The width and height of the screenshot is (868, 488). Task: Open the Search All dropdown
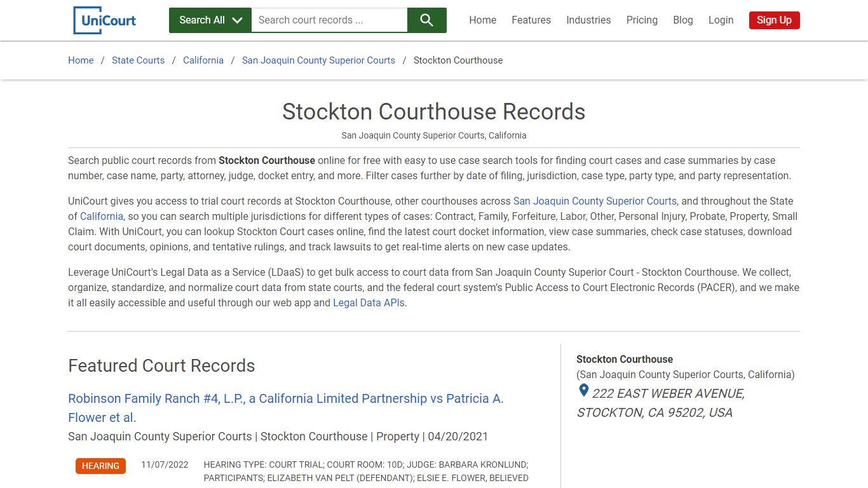210,20
